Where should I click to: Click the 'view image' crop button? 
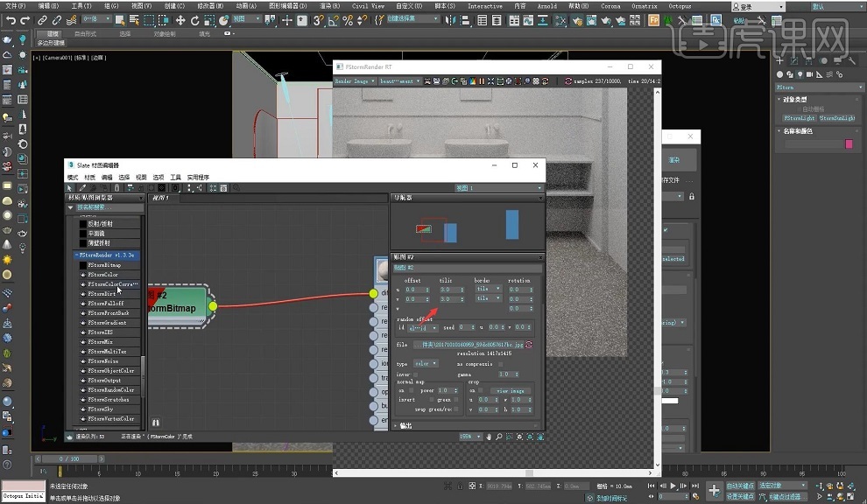(x=511, y=390)
